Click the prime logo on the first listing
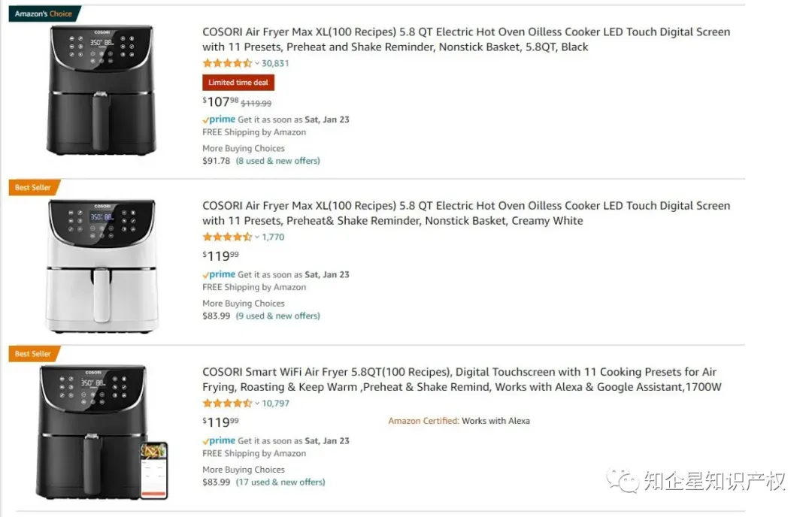This screenshot has height=517, width=812. click(219, 119)
